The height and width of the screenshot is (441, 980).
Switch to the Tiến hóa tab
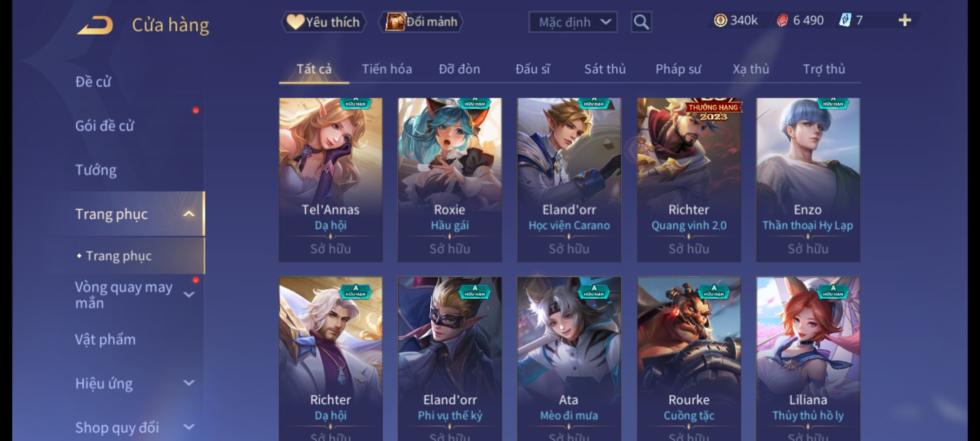tap(387, 69)
